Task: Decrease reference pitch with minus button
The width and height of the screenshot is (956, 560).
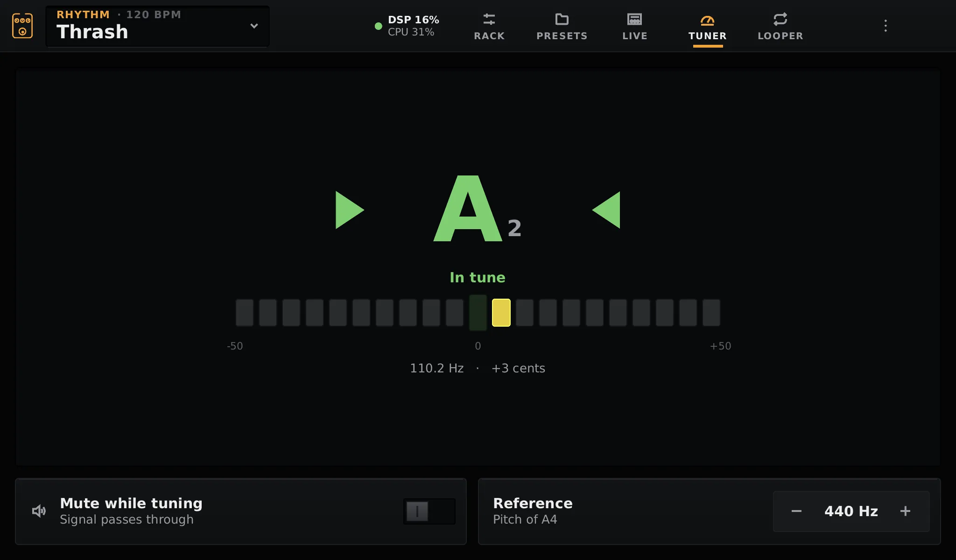Action: point(796,511)
